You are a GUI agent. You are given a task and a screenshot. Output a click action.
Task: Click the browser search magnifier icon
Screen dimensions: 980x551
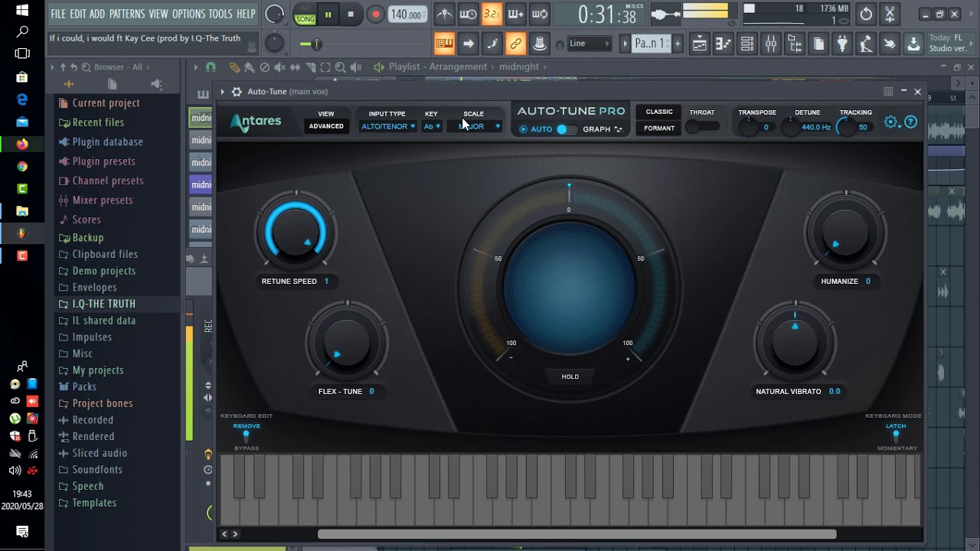[86, 67]
